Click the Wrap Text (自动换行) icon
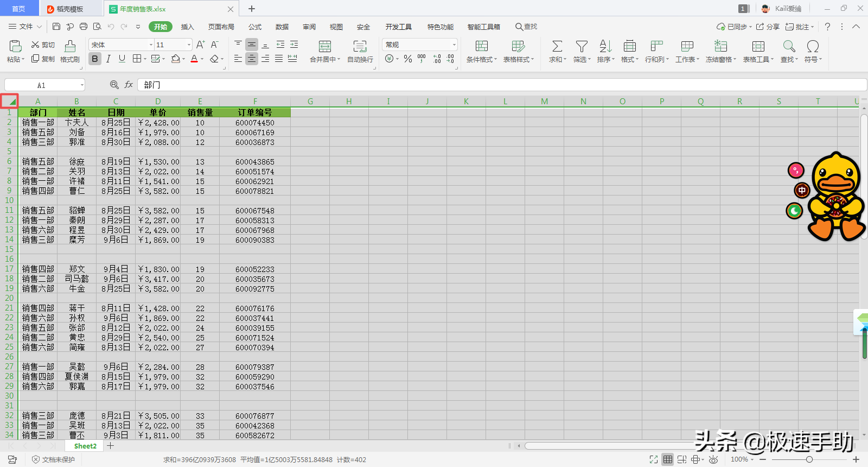Image resolution: width=868 pixels, height=467 pixels. (x=360, y=46)
